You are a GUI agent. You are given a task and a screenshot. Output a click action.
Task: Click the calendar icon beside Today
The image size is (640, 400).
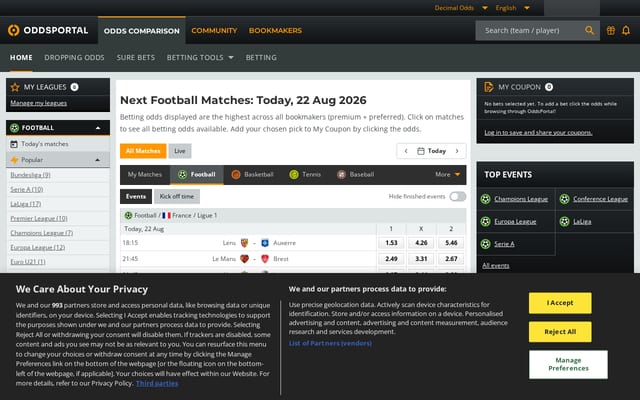[x=420, y=151]
